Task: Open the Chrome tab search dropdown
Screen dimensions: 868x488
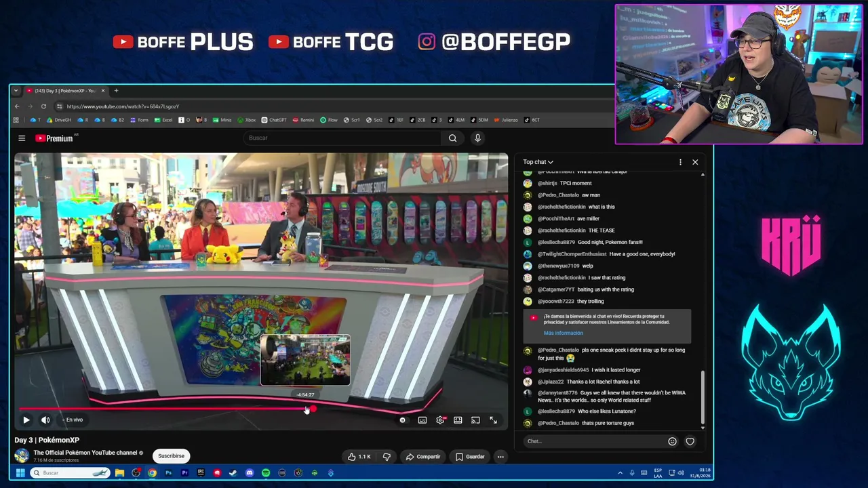Action: pos(16,91)
